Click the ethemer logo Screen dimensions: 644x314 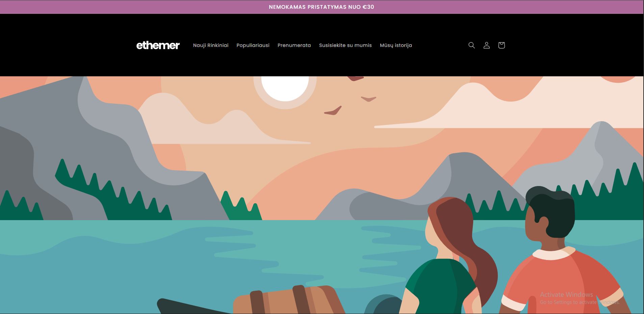[158, 45]
